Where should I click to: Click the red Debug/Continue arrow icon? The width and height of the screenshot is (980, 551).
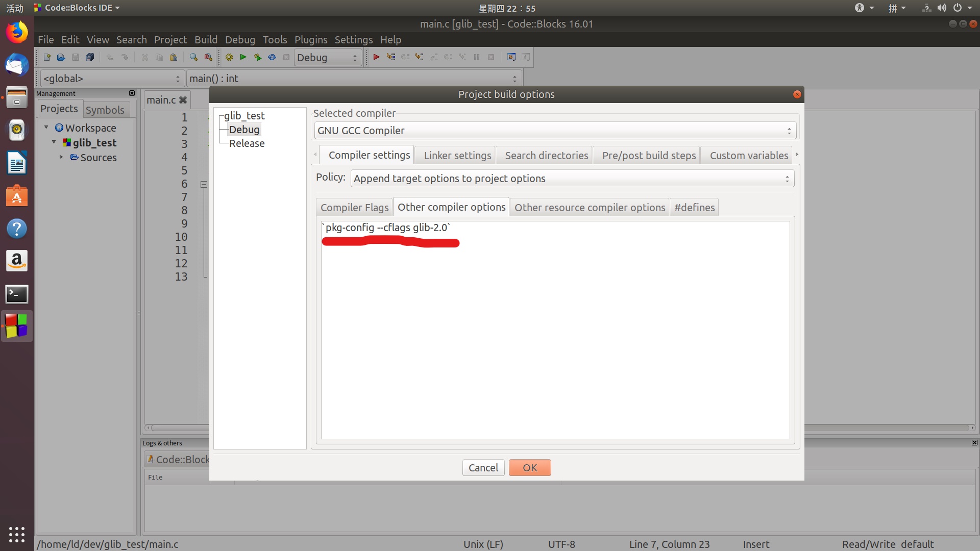pyautogui.click(x=376, y=57)
